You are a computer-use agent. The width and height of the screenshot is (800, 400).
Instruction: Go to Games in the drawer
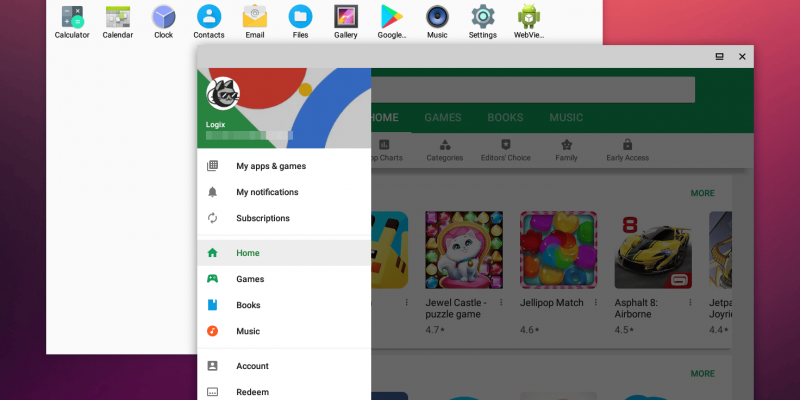pyautogui.click(x=284, y=279)
